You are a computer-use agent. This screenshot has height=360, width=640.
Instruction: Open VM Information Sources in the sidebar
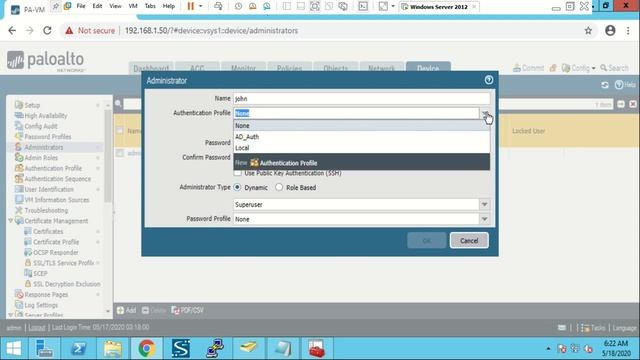(x=57, y=200)
